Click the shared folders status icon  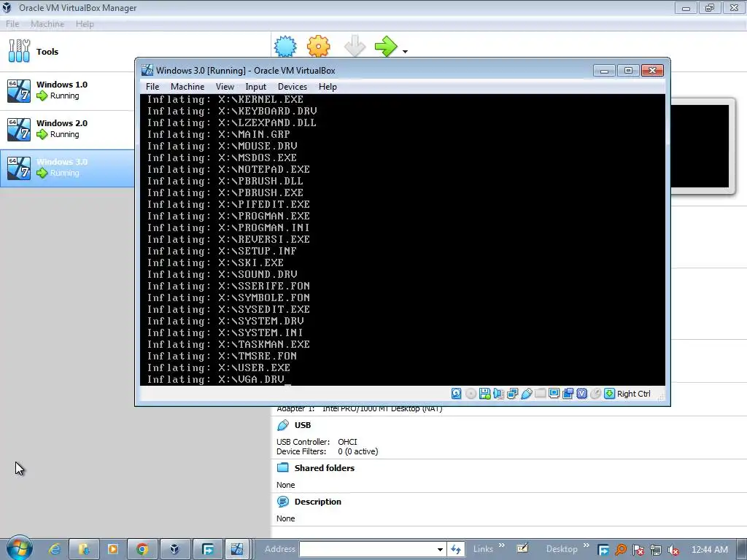tap(541, 393)
